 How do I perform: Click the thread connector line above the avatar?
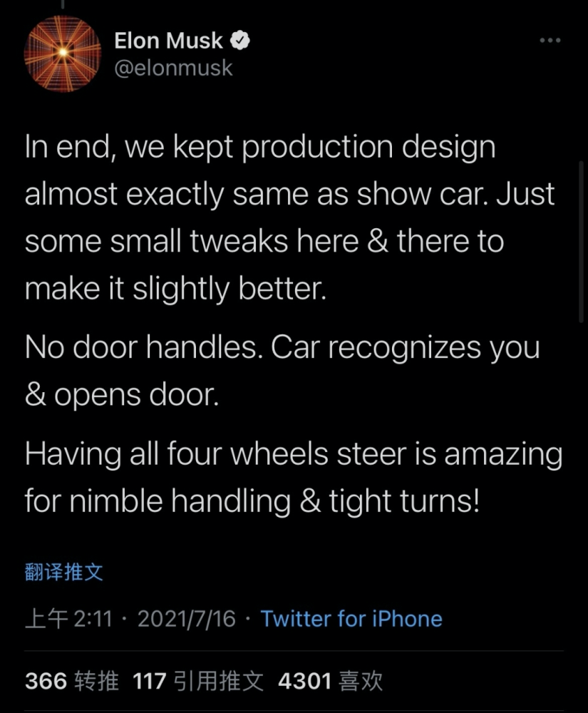pos(63,4)
